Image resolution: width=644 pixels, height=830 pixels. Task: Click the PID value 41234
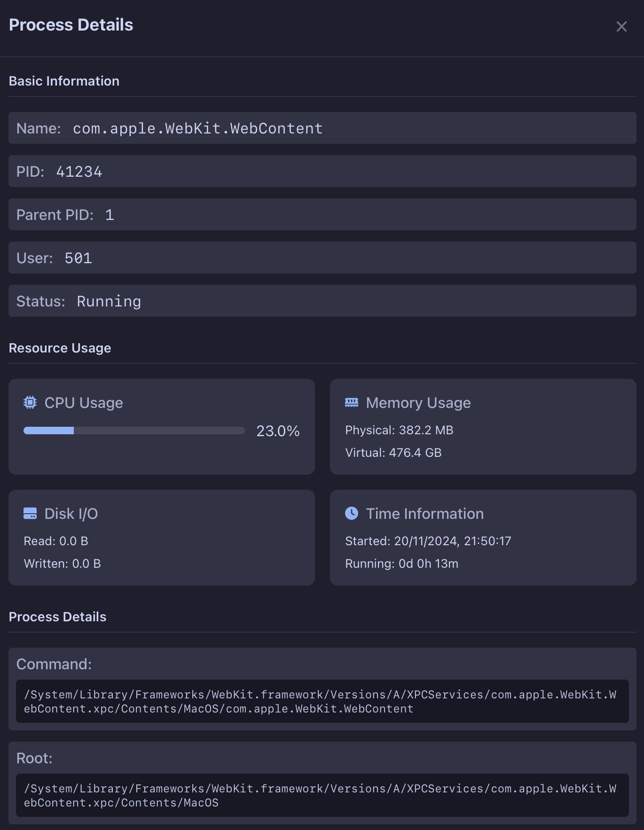click(x=79, y=172)
